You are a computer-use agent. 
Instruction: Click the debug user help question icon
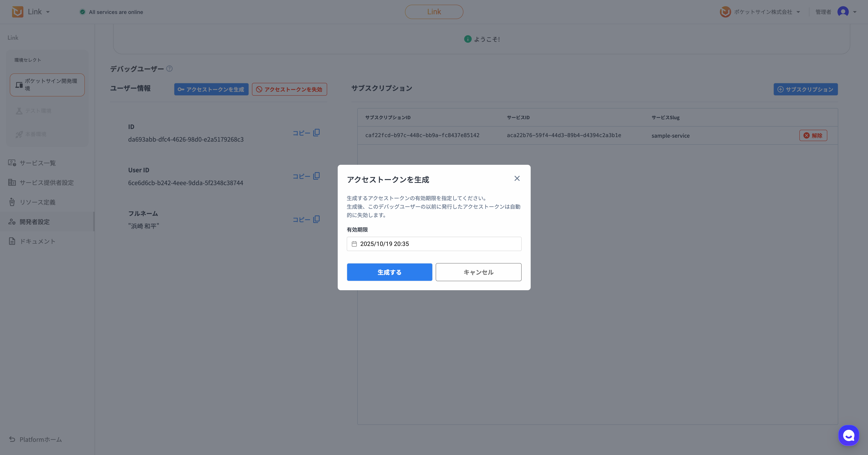click(x=169, y=69)
